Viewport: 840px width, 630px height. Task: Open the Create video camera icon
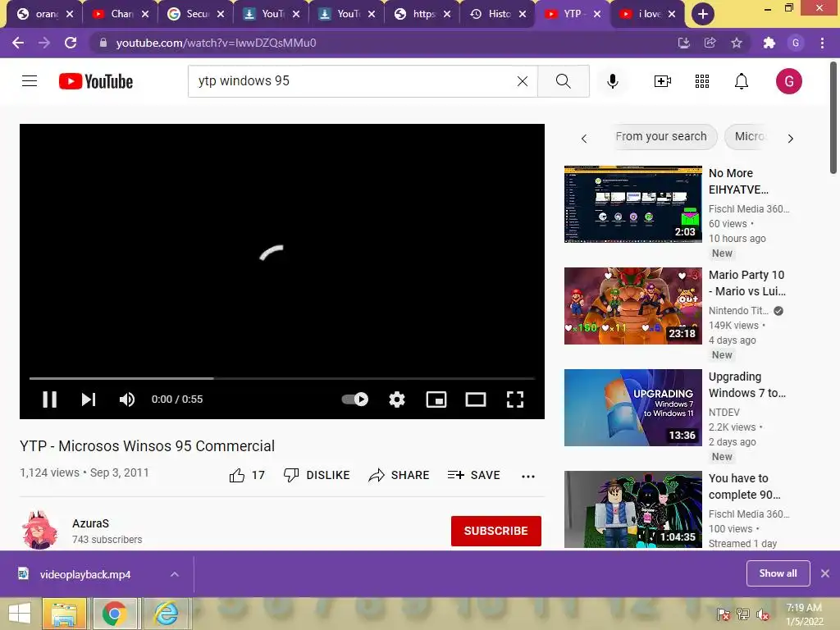pos(662,81)
